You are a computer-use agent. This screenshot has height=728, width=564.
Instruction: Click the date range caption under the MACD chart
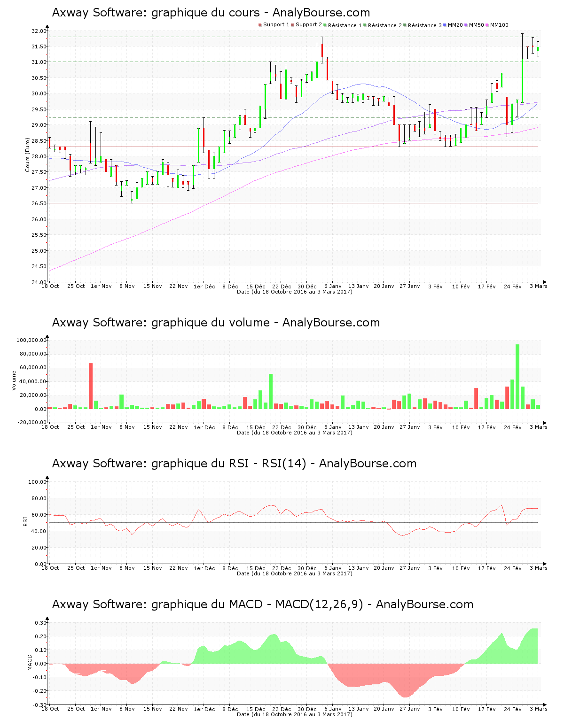coord(295,714)
